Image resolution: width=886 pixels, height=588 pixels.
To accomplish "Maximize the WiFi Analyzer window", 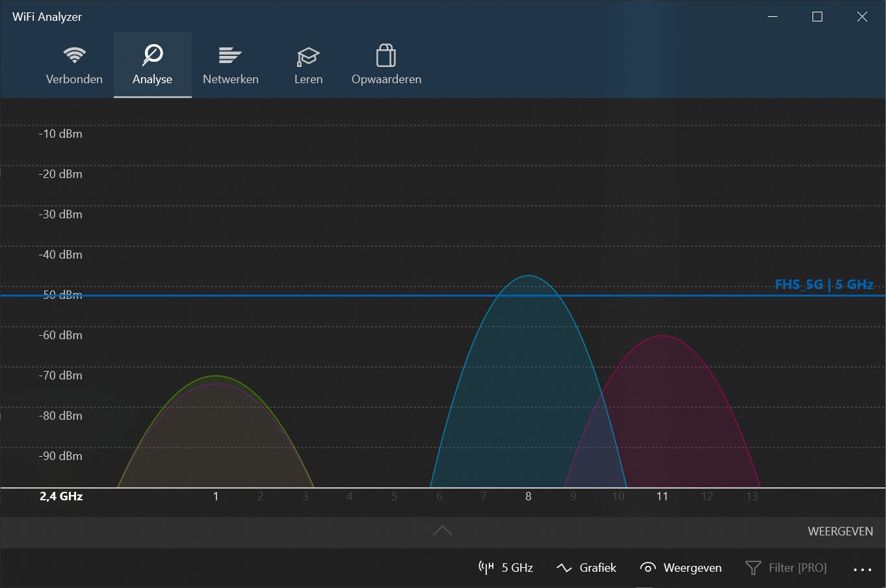I will (818, 17).
